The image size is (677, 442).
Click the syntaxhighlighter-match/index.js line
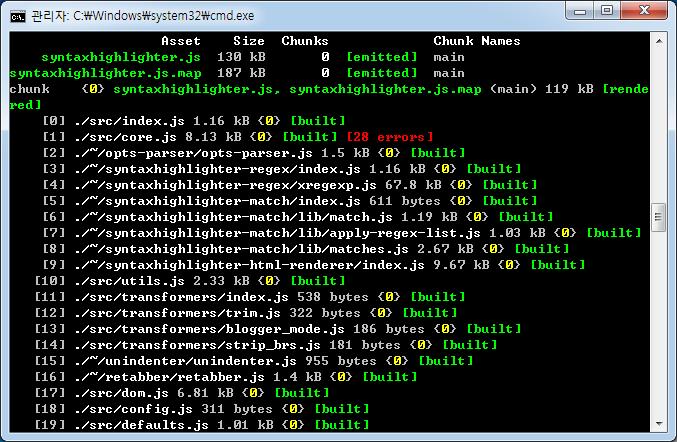tap(290, 201)
